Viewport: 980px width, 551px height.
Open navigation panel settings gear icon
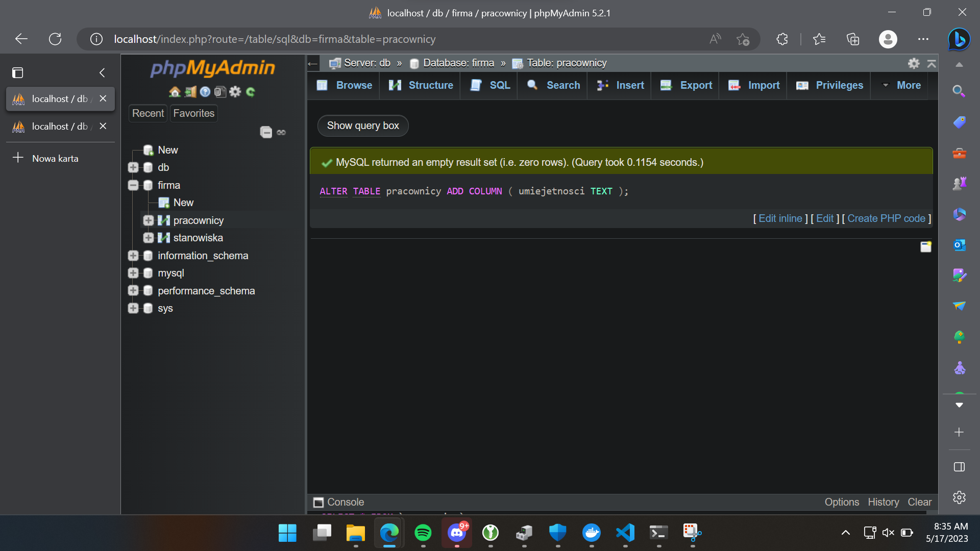(x=235, y=92)
